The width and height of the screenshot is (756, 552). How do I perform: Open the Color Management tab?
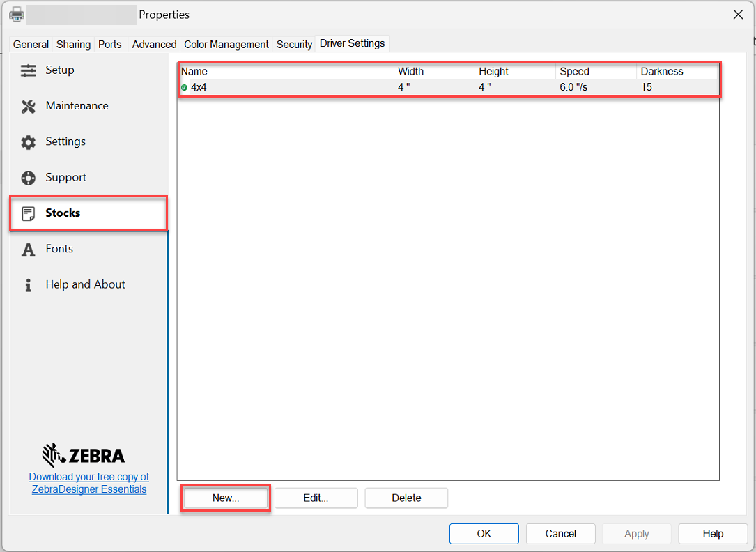[x=226, y=43]
